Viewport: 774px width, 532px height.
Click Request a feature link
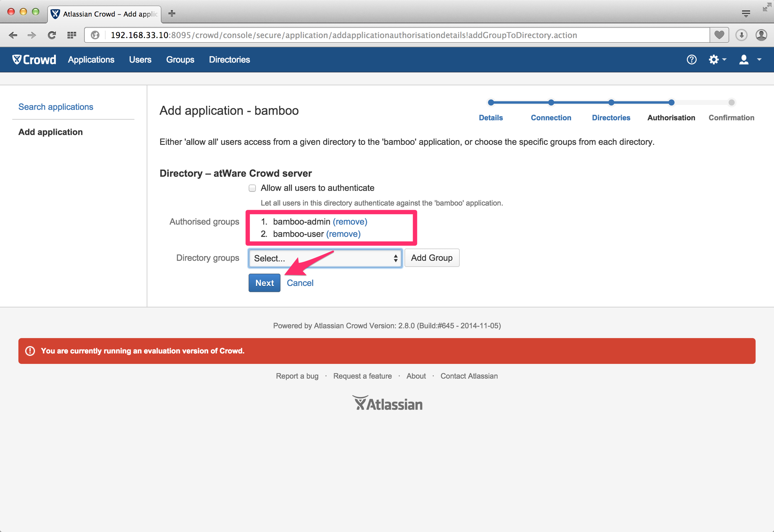362,376
